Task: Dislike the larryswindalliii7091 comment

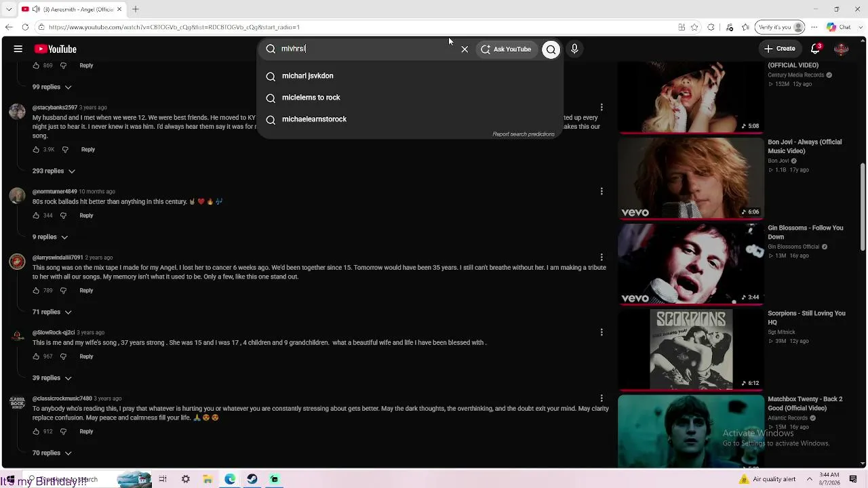Action: [63, 290]
